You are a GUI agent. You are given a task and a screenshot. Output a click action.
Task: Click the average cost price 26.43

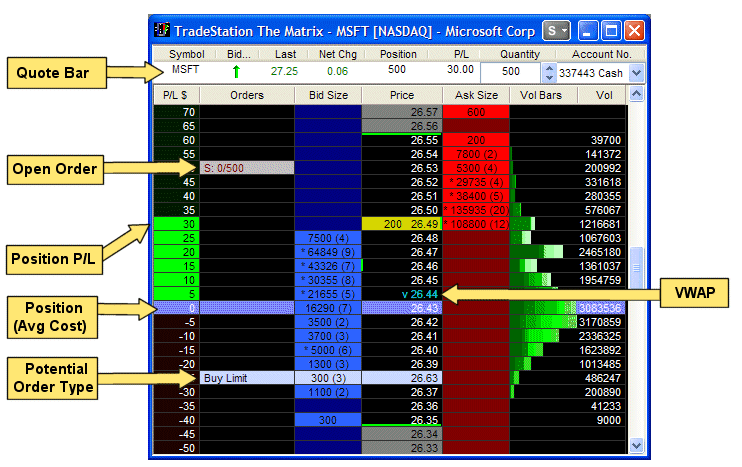(x=402, y=308)
